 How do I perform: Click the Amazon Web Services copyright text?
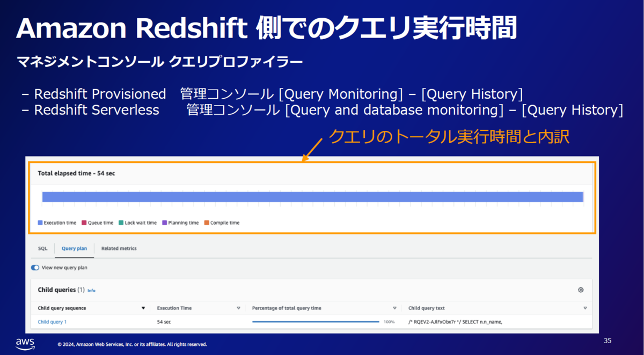(132, 344)
